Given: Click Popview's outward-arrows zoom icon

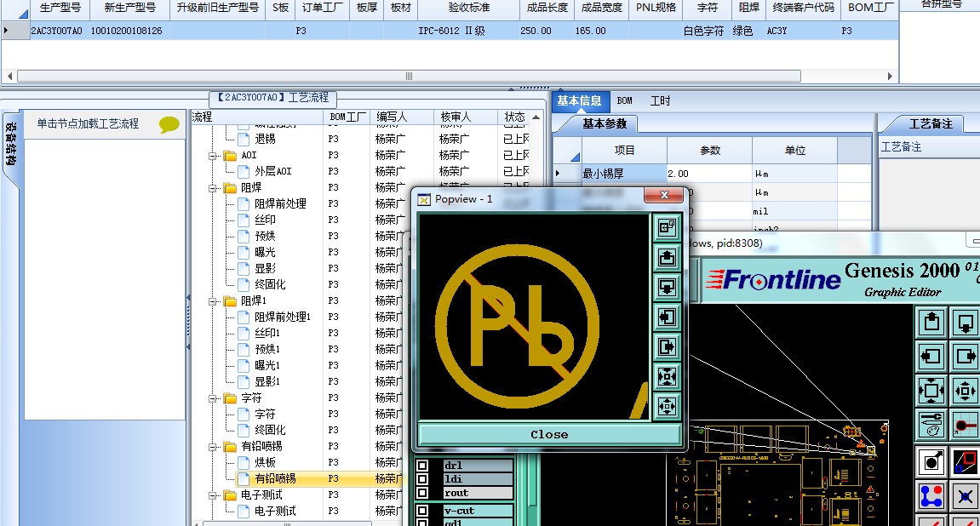Looking at the screenshot, I should coord(667,407).
